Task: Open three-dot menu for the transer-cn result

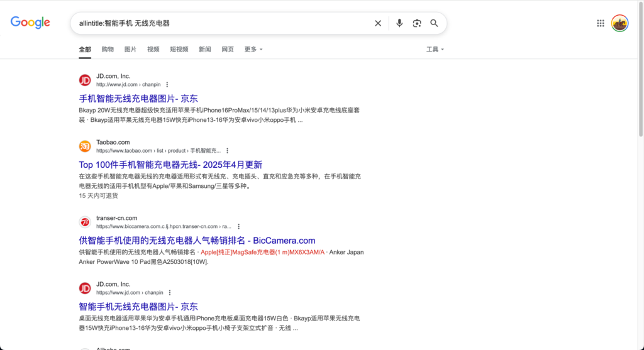Action: 238,226
